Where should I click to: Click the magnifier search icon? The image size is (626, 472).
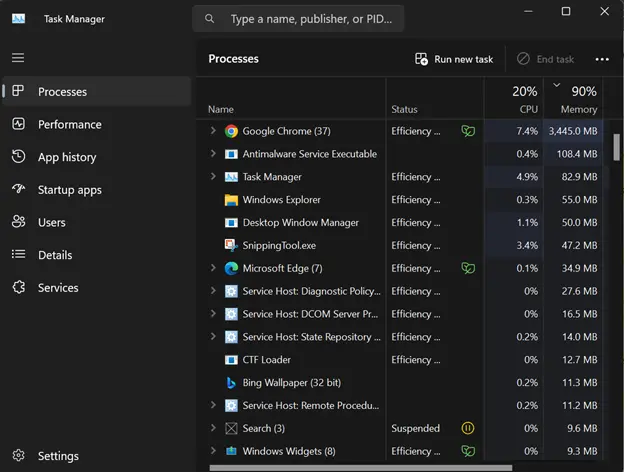pyautogui.click(x=210, y=18)
